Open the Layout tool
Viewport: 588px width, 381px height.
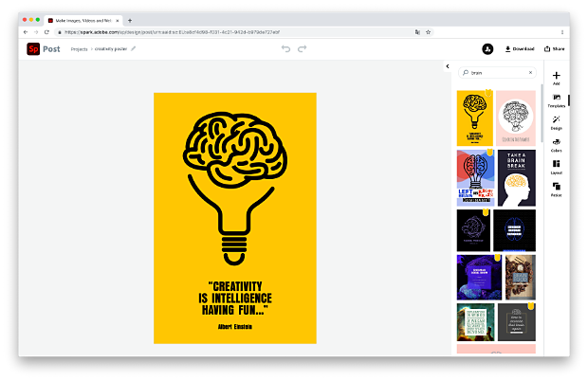point(556,168)
